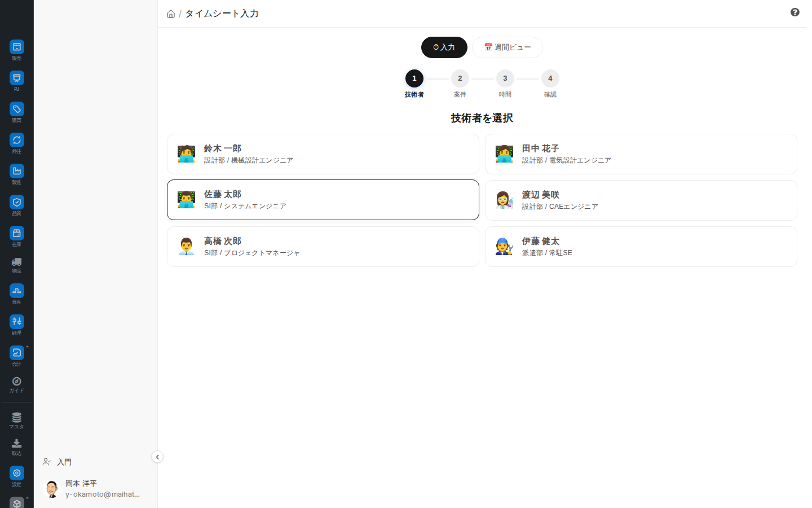Select engineer 佐藤 太郎 card
This screenshot has height=508, width=812.
[323, 200]
